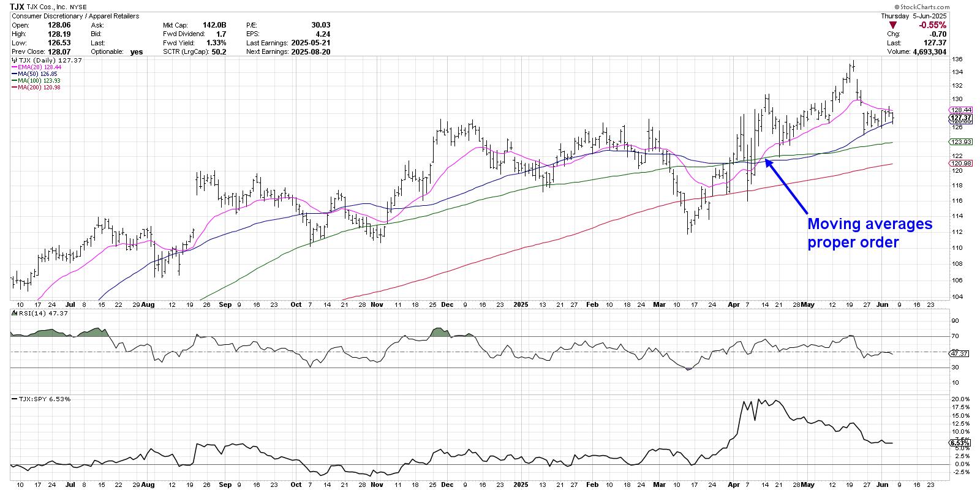Image resolution: width=980 pixels, height=490 pixels.
Task: Click the Last Earnings date 2025-05-21
Action: click(x=311, y=43)
